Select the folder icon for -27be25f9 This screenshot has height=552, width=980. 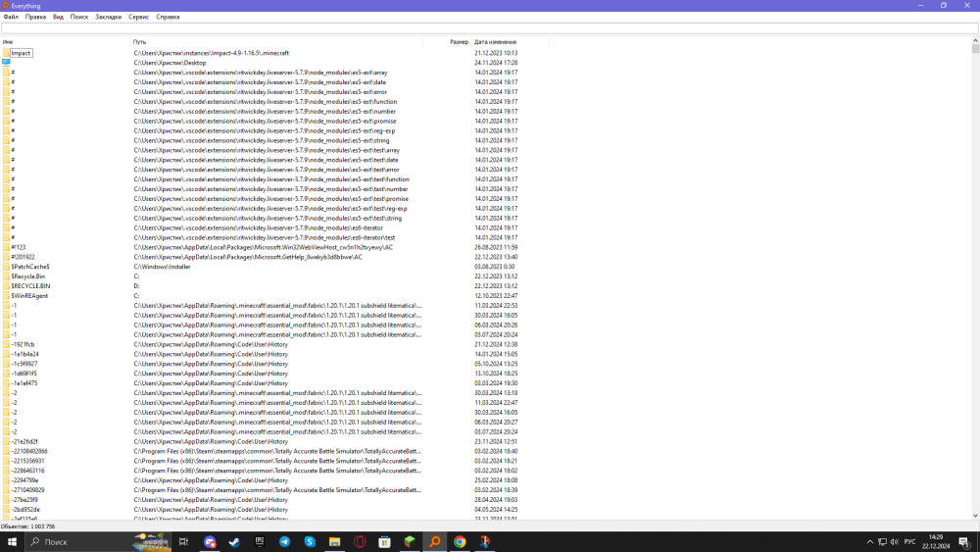[6, 500]
